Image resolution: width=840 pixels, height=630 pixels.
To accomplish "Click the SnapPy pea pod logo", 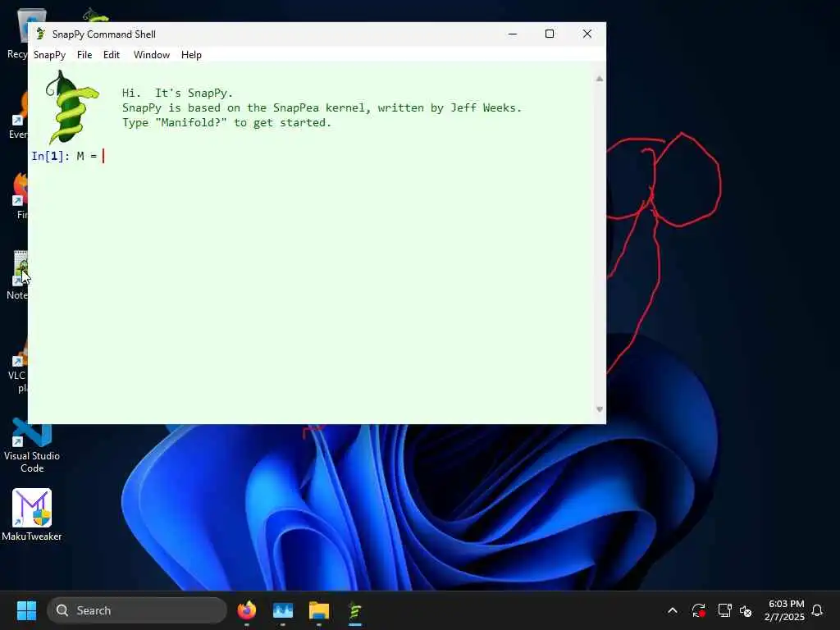I will click(x=72, y=107).
